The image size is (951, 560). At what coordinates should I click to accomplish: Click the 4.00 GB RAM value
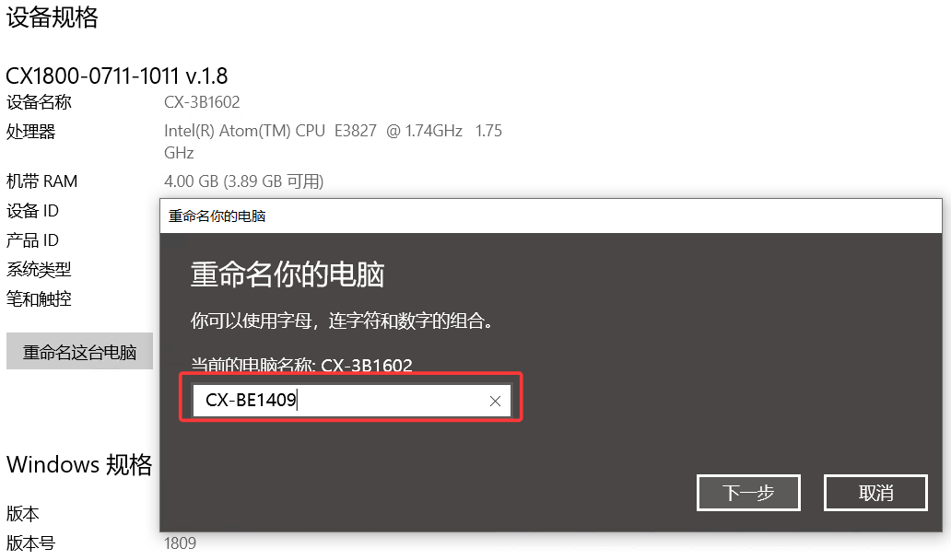tap(244, 181)
